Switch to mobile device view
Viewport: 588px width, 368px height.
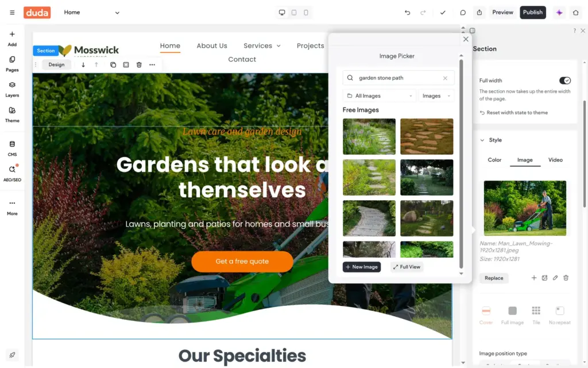click(x=306, y=13)
